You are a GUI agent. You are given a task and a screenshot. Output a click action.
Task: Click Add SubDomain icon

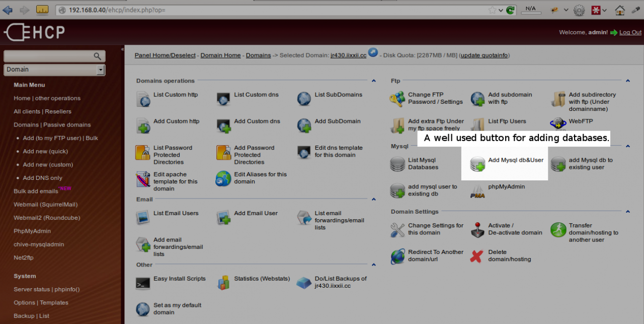304,125
